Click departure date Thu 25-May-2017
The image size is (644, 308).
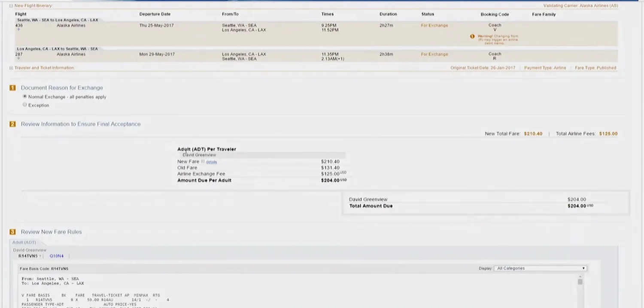(157, 25)
